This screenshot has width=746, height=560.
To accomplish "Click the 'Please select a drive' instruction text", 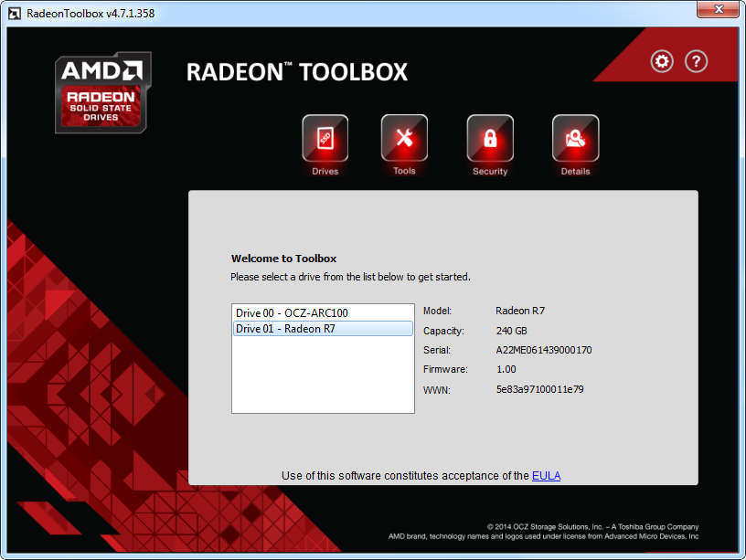I will [350, 277].
